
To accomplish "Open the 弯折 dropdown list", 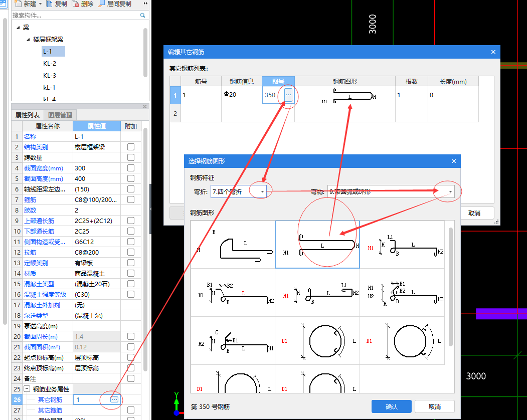I will coord(262,191).
